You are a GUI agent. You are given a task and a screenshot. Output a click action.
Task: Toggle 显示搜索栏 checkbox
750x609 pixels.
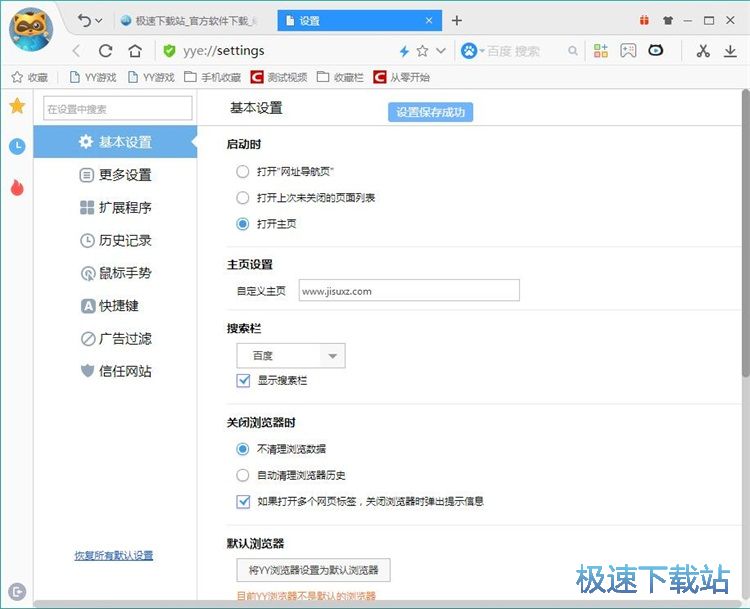pos(243,380)
